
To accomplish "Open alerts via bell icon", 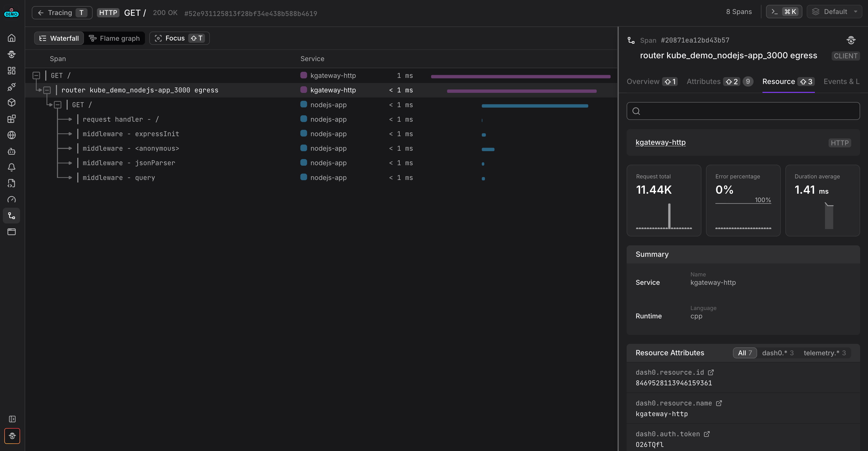I will click(11, 167).
